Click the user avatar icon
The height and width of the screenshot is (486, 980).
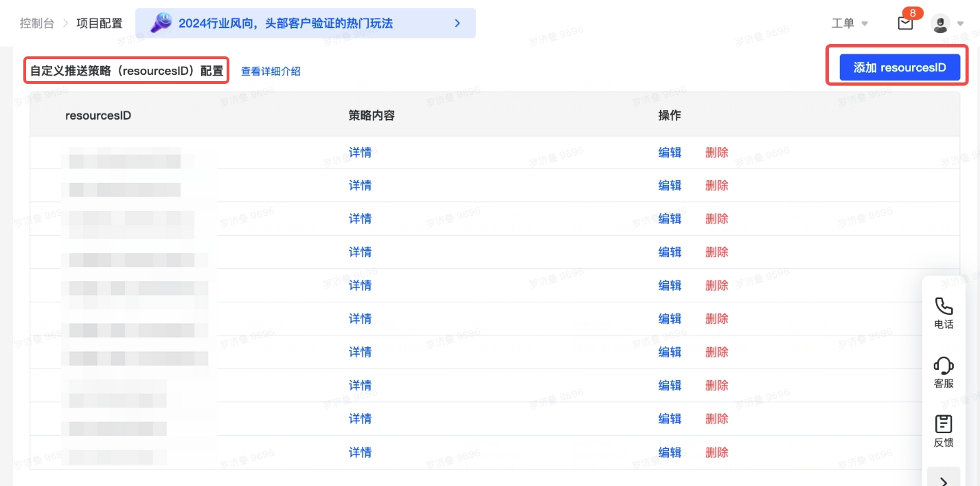coord(940,24)
